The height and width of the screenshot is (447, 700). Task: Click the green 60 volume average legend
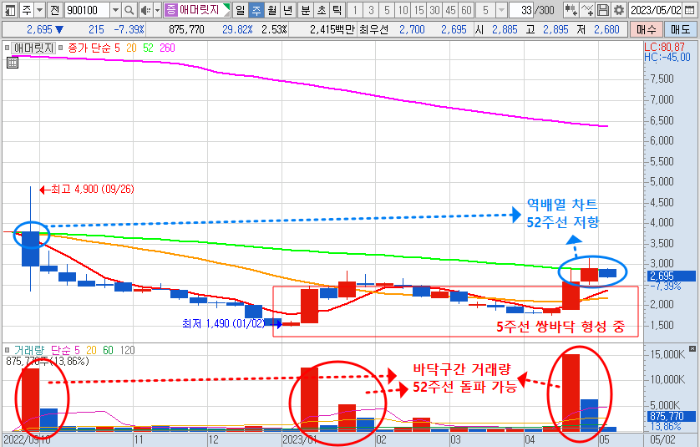tap(108, 350)
